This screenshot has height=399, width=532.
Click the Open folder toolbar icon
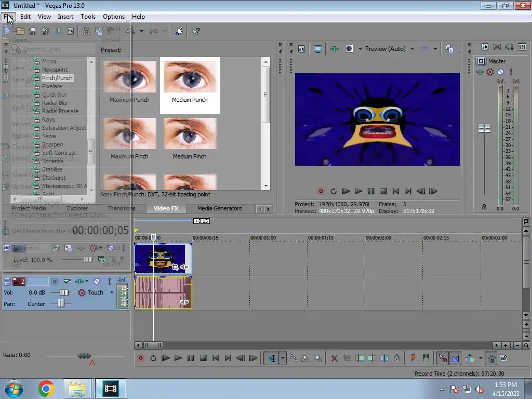20,31
